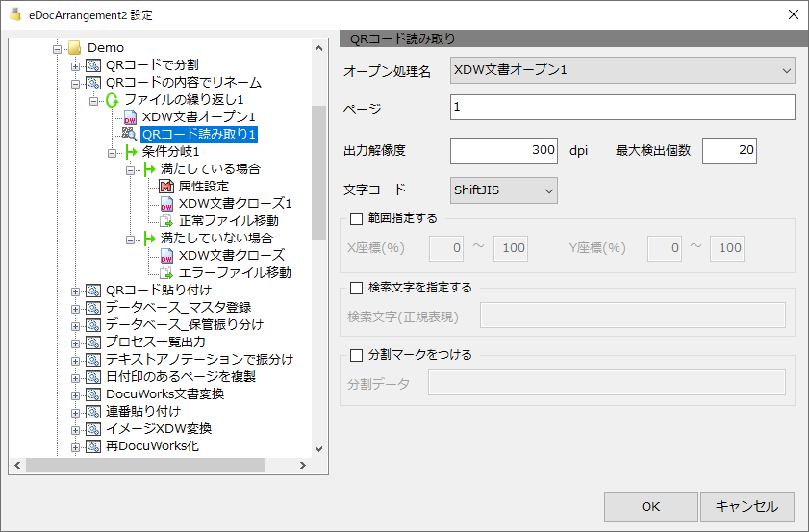
Task: Expand the DocuWorks文書変換 node
Action: click(75, 395)
